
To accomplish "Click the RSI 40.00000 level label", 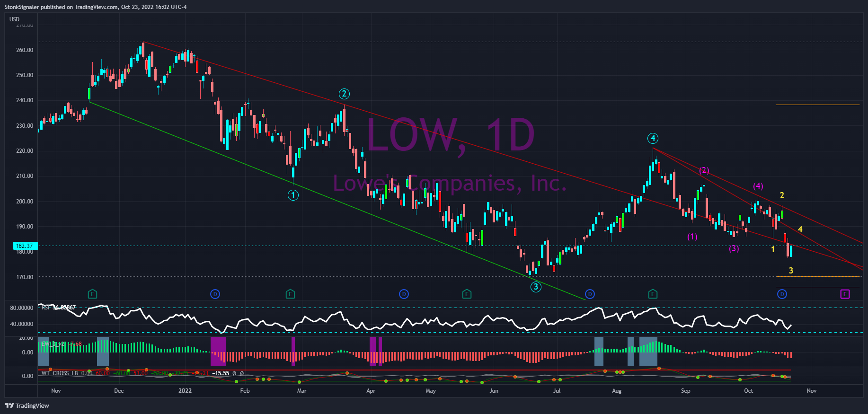I will click(22, 324).
